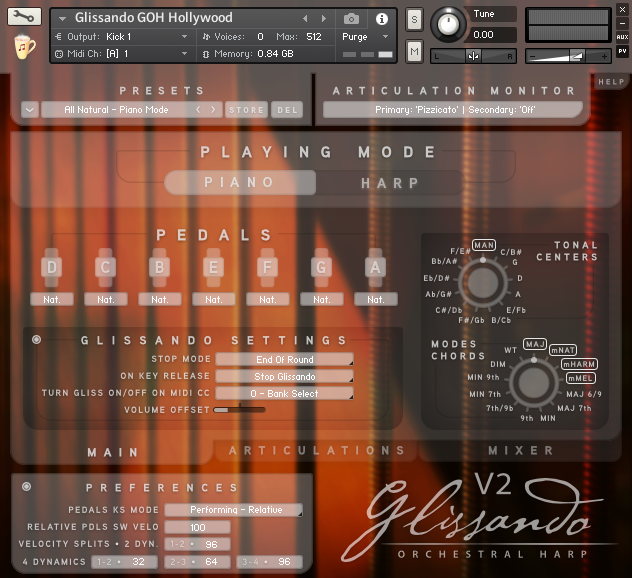Image resolution: width=632 pixels, height=578 pixels.
Task: Show instrument info via the i icon
Action: pyautogui.click(x=381, y=19)
